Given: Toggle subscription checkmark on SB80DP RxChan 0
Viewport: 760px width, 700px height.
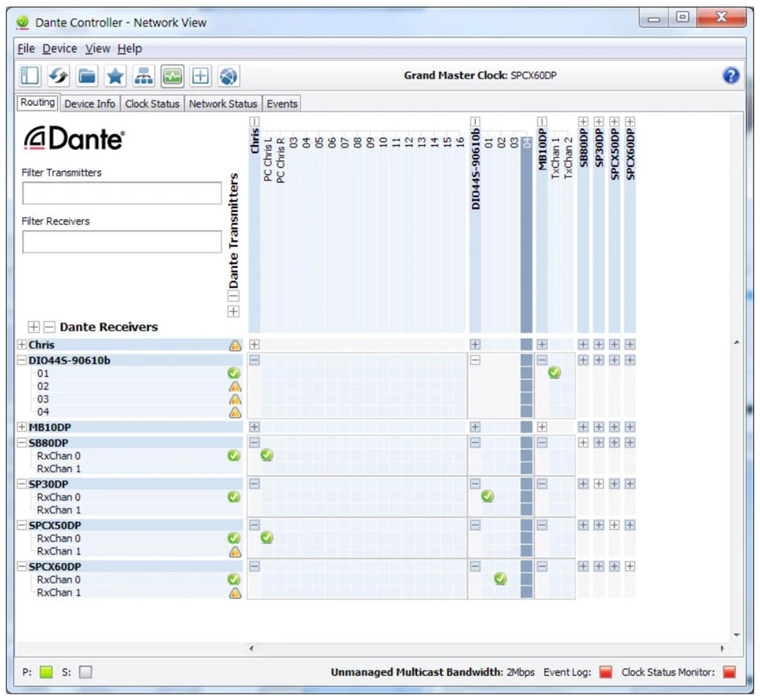Looking at the screenshot, I should coord(266,455).
